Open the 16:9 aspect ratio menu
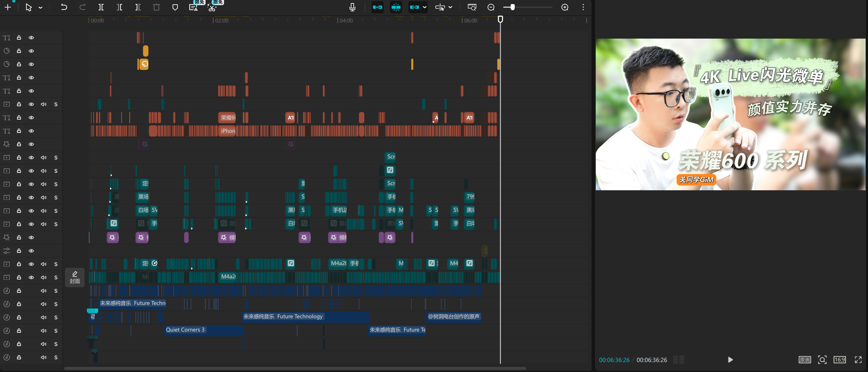Viewport: 868px width, 372px height. tap(840, 360)
